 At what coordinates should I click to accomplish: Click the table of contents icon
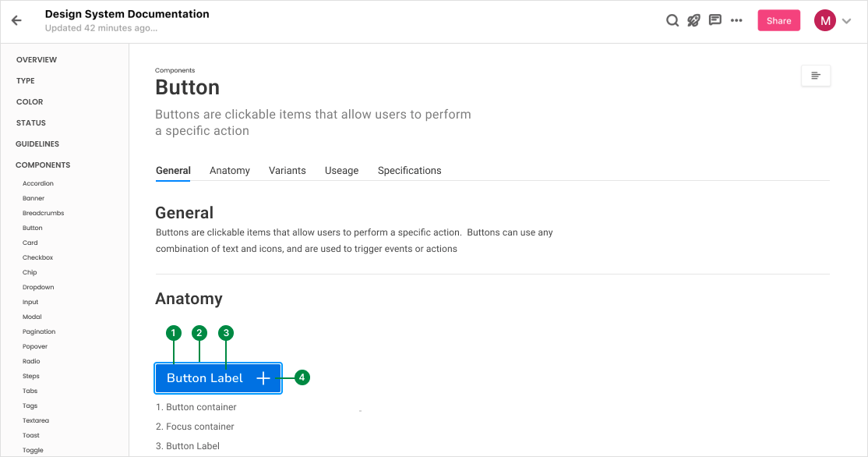pos(816,76)
